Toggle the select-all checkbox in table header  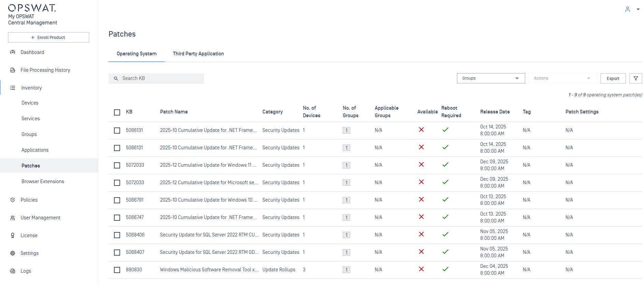117,112
